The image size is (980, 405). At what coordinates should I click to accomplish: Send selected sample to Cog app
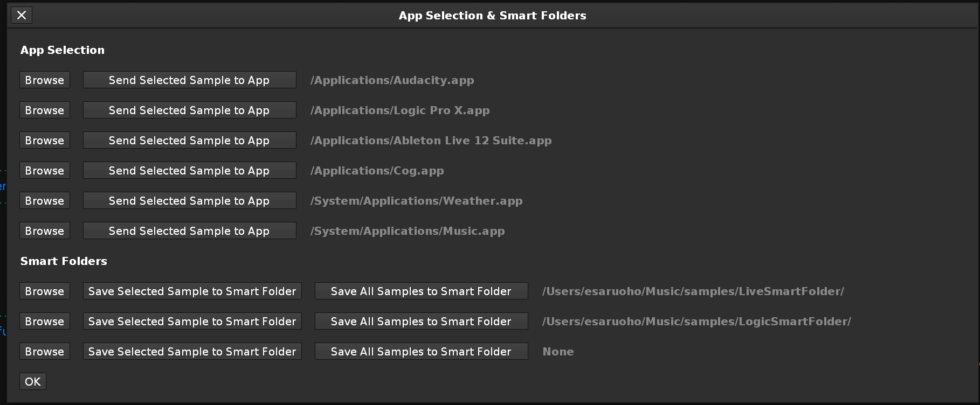189,171
